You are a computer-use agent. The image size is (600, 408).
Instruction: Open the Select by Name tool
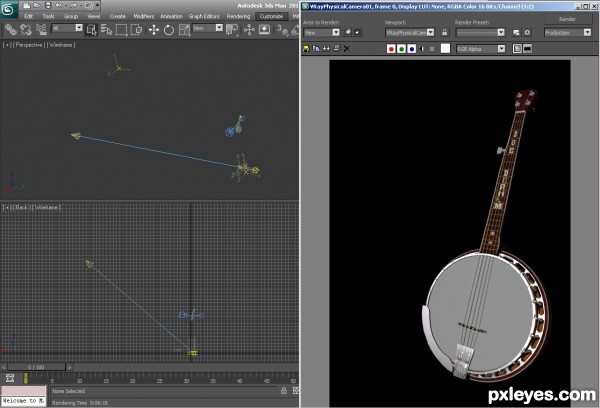click(106, 29)
